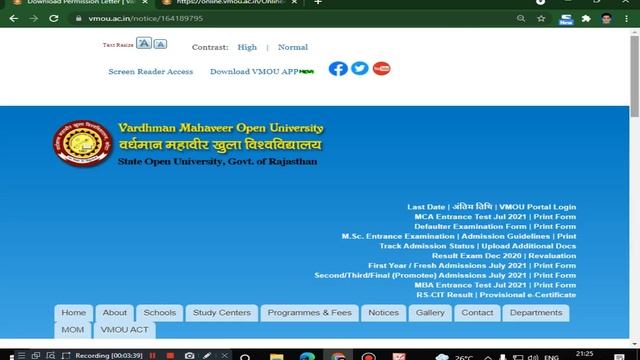Open First Year / Fresh Admissions July 2021
640x360 pixels.
pyautogui.click(x=447, y=266)
